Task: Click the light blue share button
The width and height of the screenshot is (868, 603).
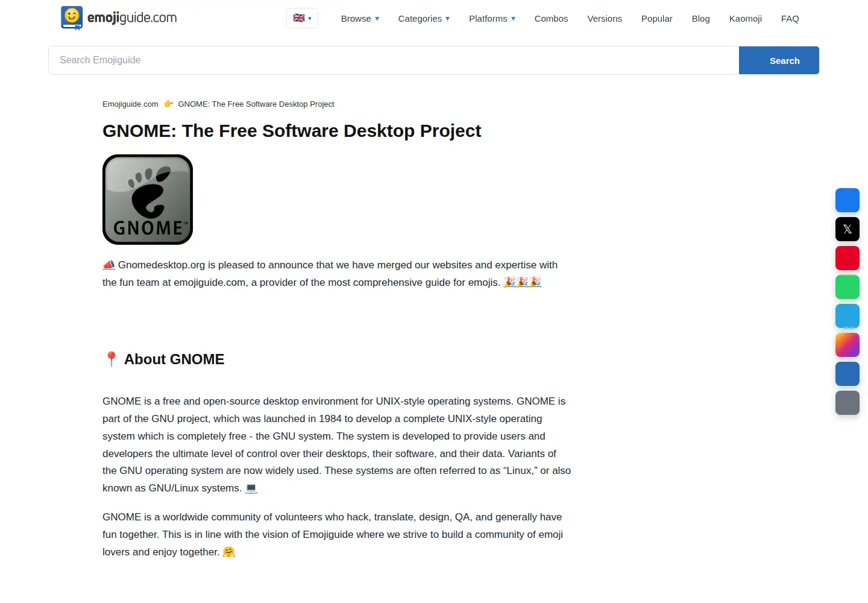Action: (x=847, y=316)
